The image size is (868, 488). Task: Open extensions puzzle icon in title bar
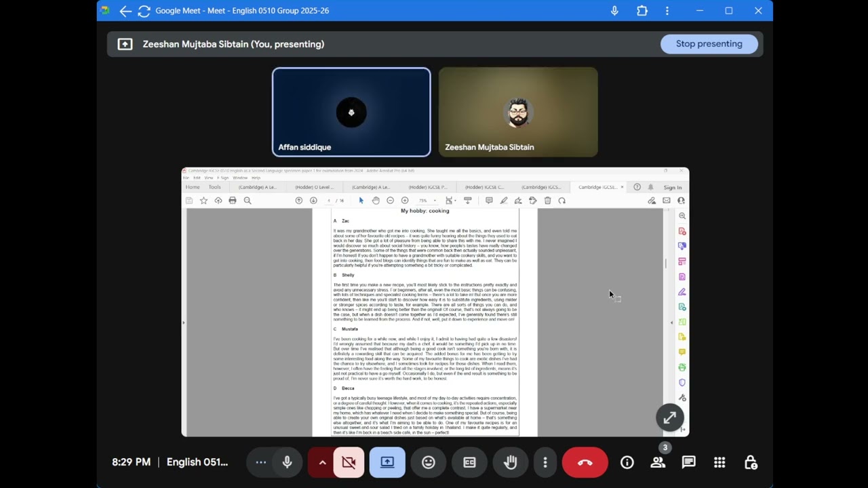coord(642,11)
